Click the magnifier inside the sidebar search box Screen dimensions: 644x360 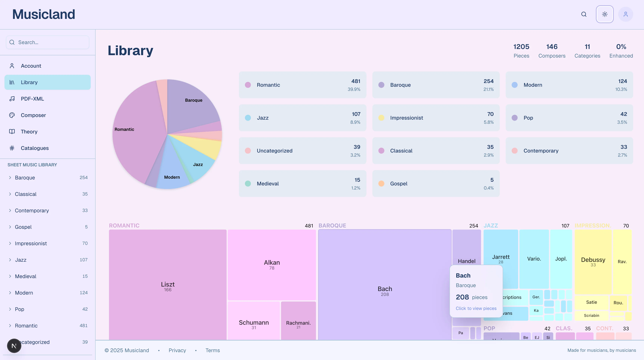coord(12,42)
